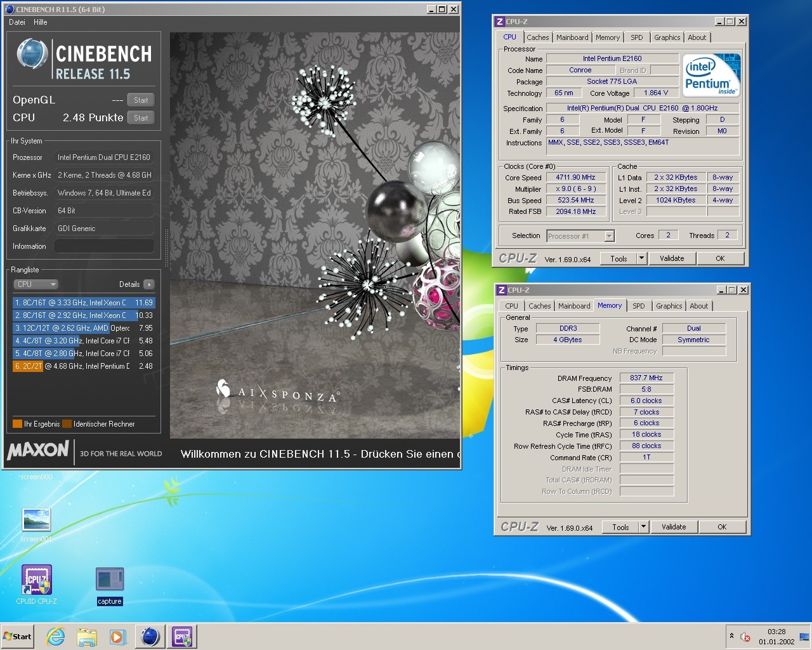Click Validate in lower CPU-Z window
This screenshot has height=650, width=812.
674,527
